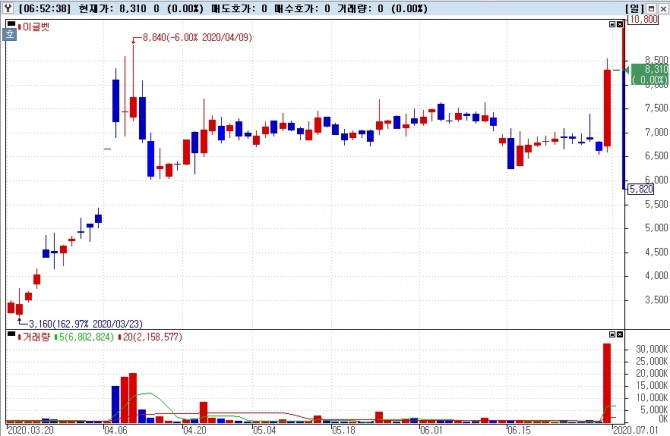This screenshot has width=670, height=436.
Task: Click the 5,820 lower limit price label
Action: [641, 189]
